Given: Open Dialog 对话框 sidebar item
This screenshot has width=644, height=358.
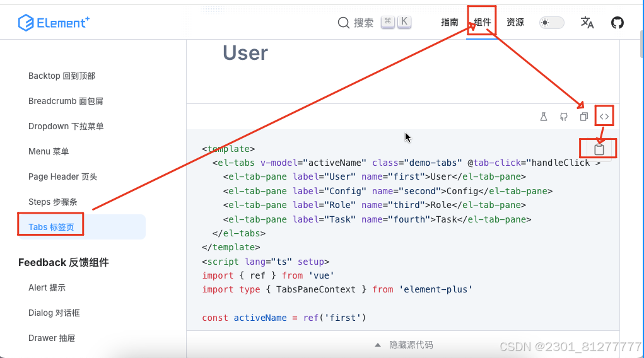Looking at the screenshot, I should pyautogui.click(x=54, y=313).
